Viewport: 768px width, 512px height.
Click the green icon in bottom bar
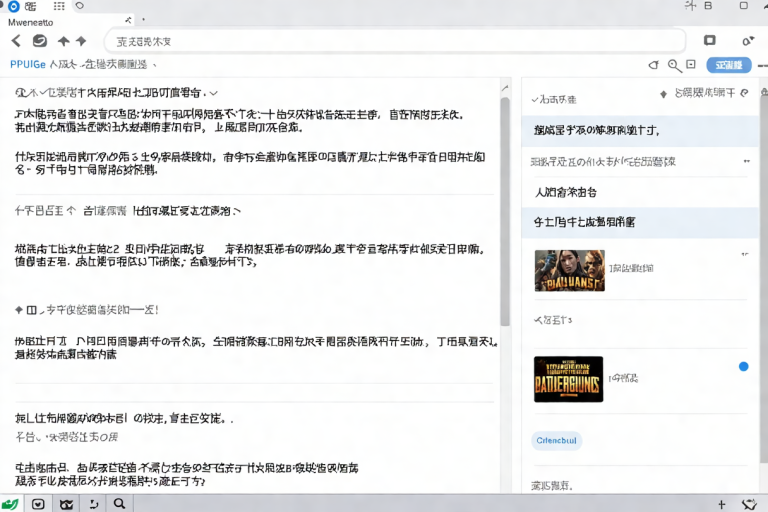[x=10, y=504]
